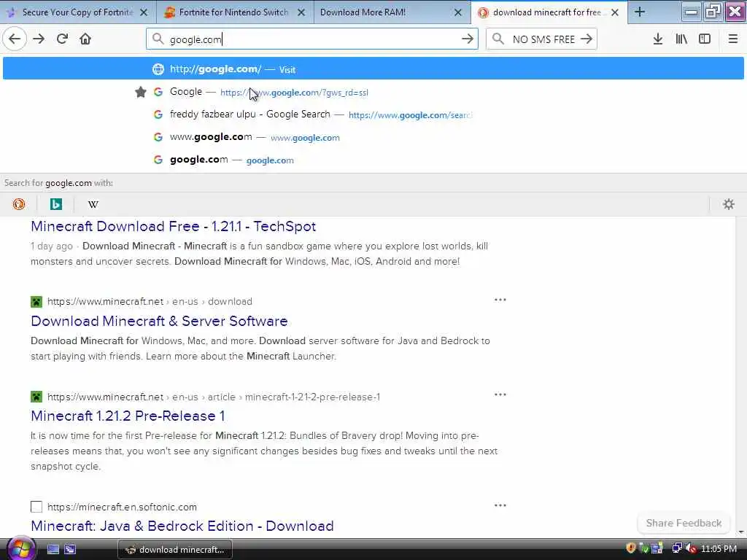Open options dots for softonic result
Viewport: 747px width, 560px height.
(x=500, y=505)
